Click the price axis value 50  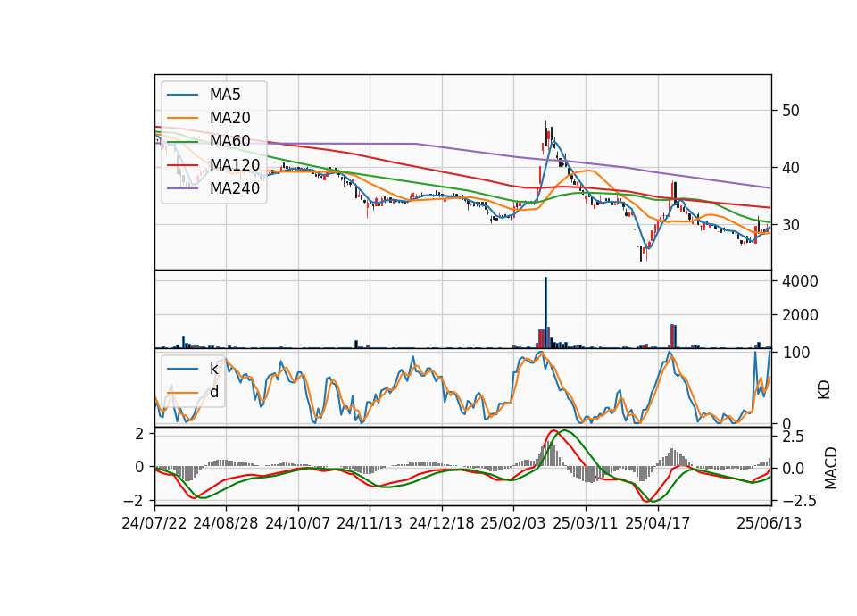[791, 111]
